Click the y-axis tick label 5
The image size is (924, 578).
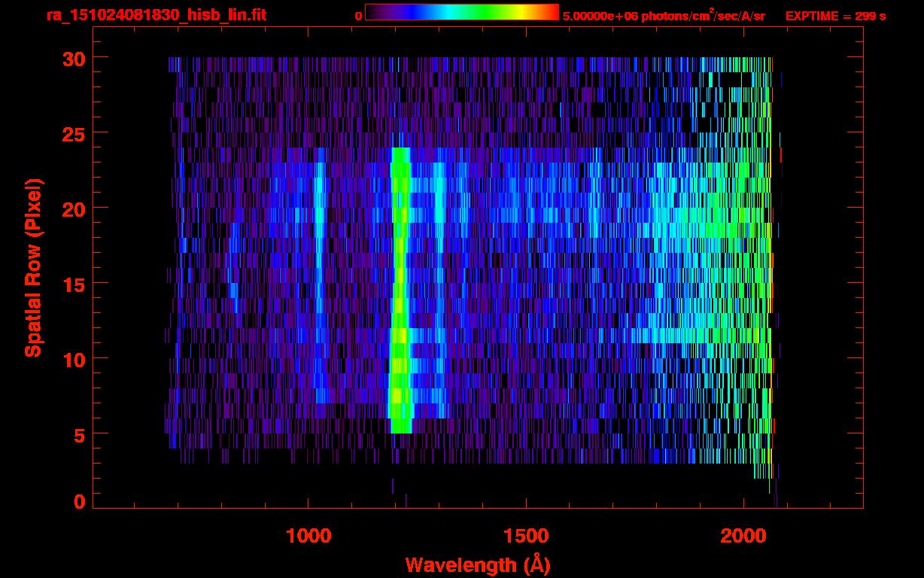(78, 434)
